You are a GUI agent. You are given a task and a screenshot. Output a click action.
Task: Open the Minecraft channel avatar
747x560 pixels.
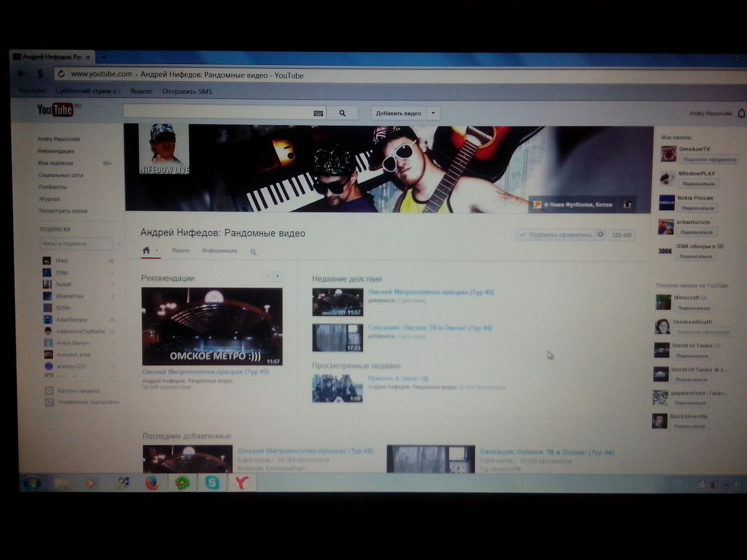663,302
